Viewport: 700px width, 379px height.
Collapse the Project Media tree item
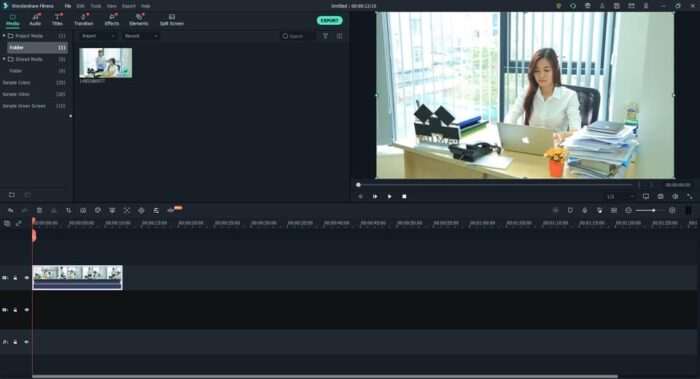[4, 36]
